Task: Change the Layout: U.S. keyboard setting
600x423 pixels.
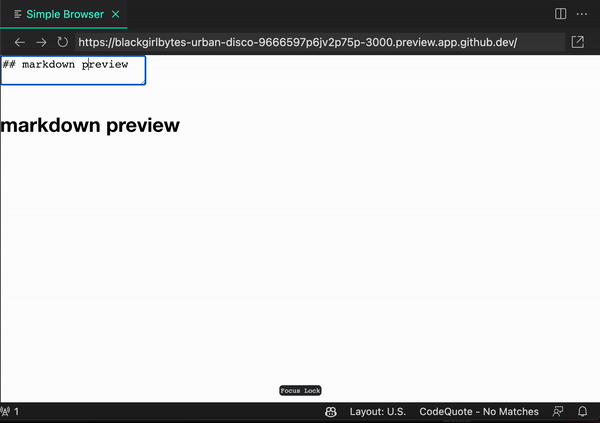Action: (377, 412)
